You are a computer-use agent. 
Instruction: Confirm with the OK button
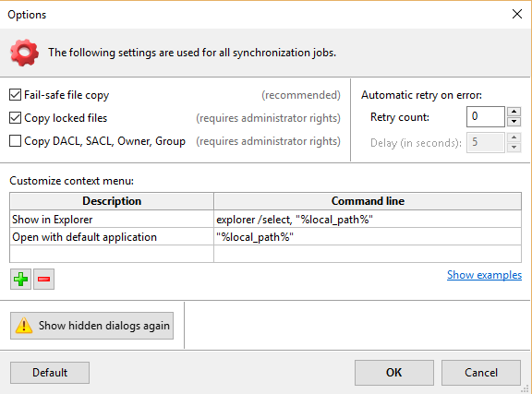394,373
